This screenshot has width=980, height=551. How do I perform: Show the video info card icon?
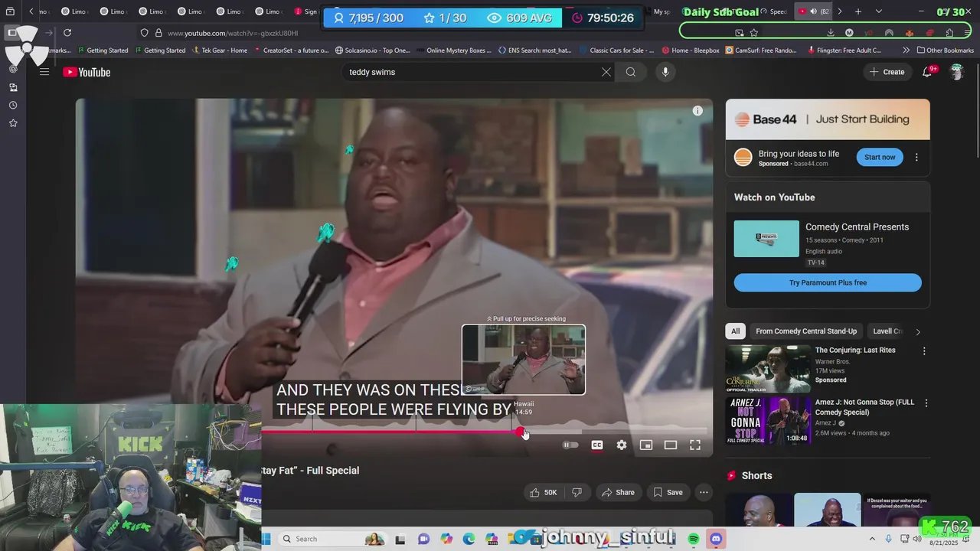[697, 111]
